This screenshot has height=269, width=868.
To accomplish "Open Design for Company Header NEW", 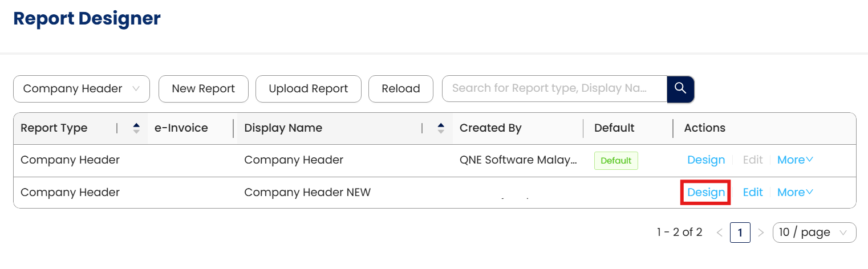I will 706,193.
